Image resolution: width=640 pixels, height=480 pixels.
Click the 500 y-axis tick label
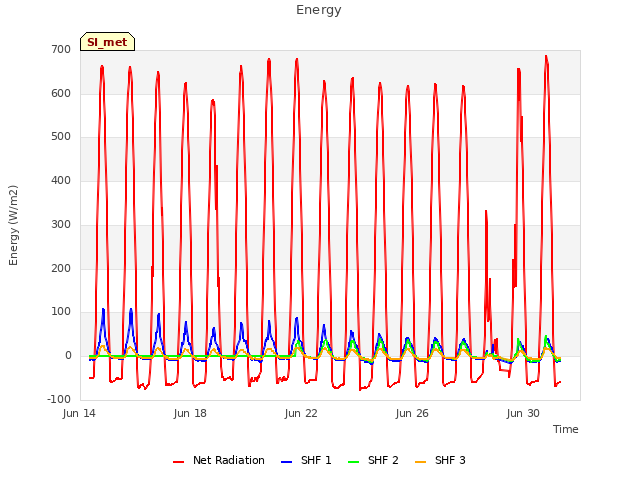(x=61, y=137)
